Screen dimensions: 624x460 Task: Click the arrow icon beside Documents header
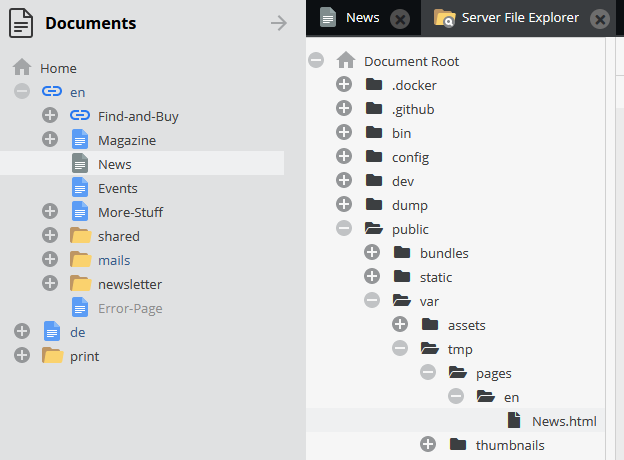click(x=279, y=23)
